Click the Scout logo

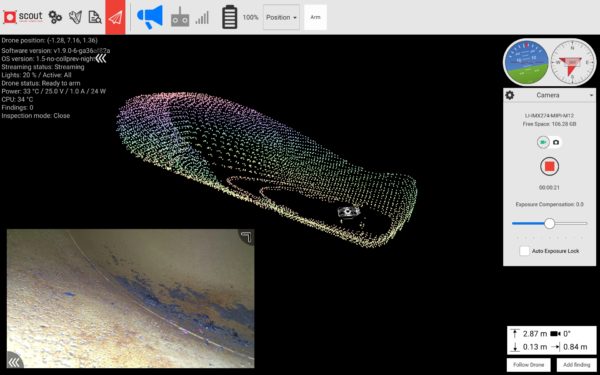coord(23,17)
